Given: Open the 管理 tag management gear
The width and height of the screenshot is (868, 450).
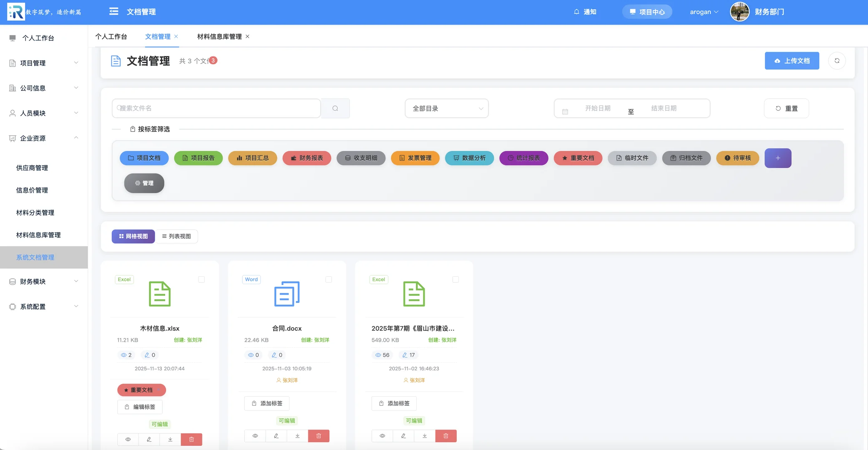Looking at the screenshot, I should 144,183.
